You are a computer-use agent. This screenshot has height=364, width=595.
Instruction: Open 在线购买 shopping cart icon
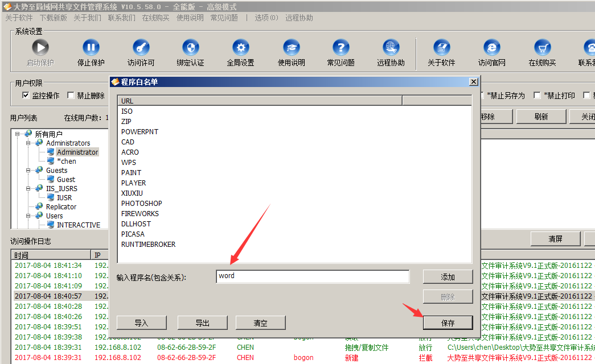pyautogui.click(x=542, y=48)
